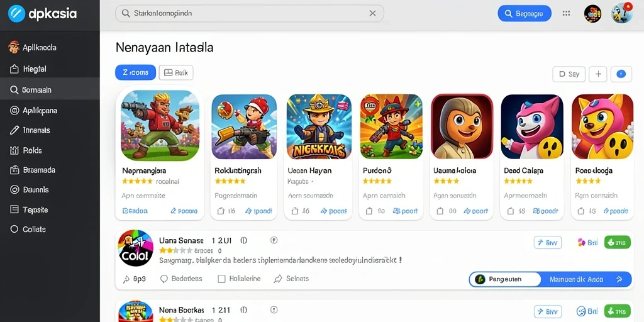Click Eadoa link on Nepmangjera card

point(135,211)
